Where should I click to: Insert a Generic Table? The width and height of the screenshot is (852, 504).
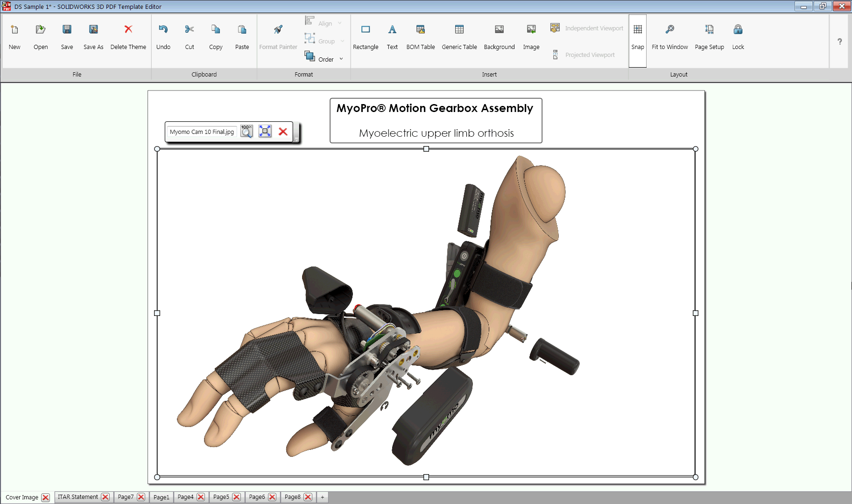[x=459, y=37]
